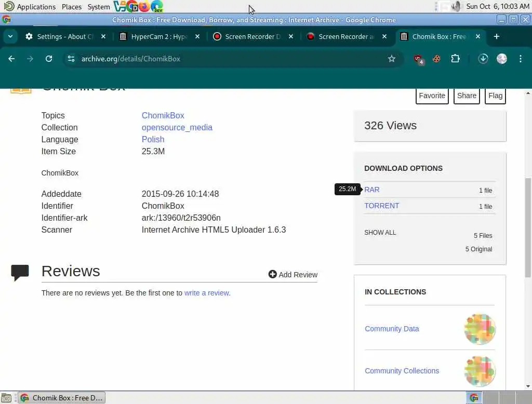Click the volume icon in system tray
The image size is (532, 404).
456,6
